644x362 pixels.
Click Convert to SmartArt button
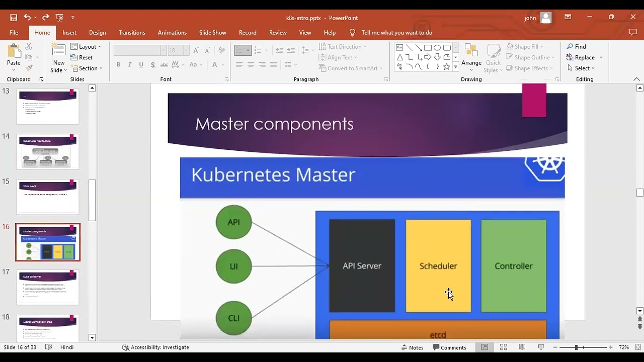[x=351, y=68]
